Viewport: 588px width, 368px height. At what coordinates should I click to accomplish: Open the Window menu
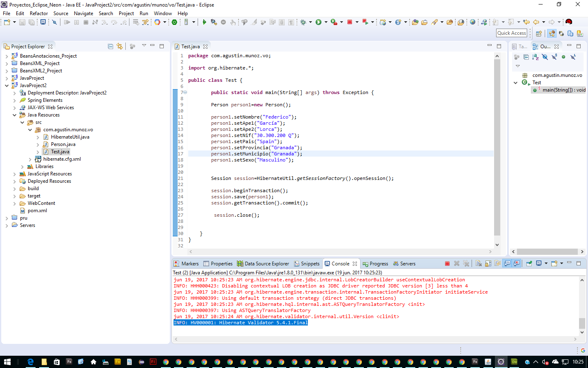(x=163, y=13)
